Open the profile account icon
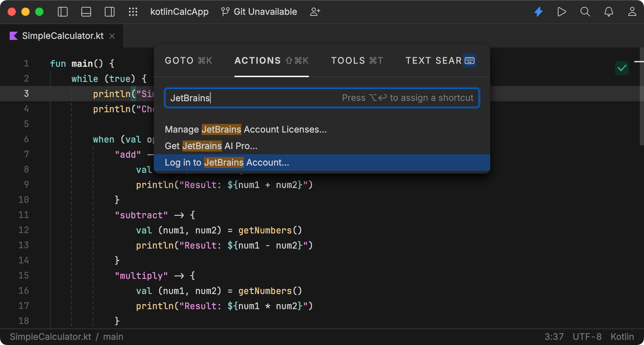The image size is (644, 345). pyautogui.click(x=632, y=11)
